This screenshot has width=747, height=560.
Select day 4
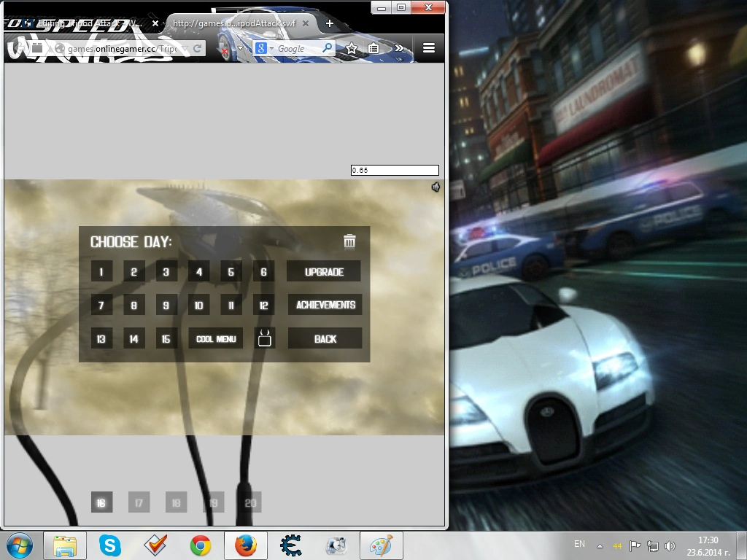(198, 272)
